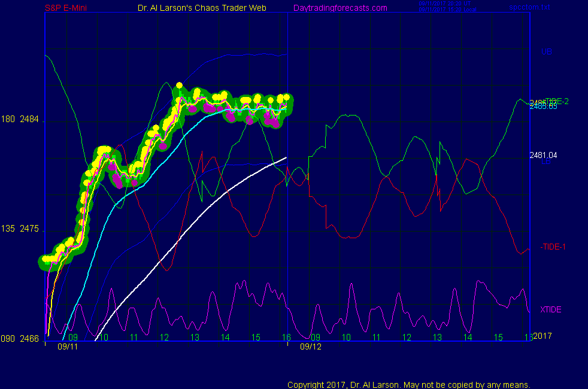Click the 135 2475 price axis label
This screenshot has width=588, height=389.
click(x=21, y=229)
